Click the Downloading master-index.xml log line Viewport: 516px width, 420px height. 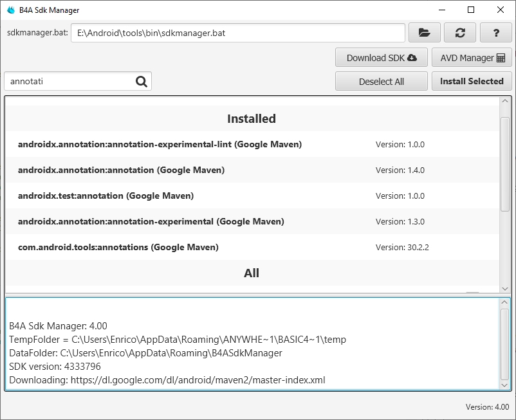point(167,380)
